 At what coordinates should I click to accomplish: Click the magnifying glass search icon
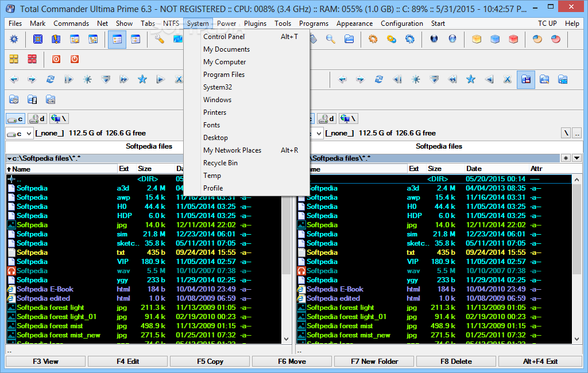331,39
